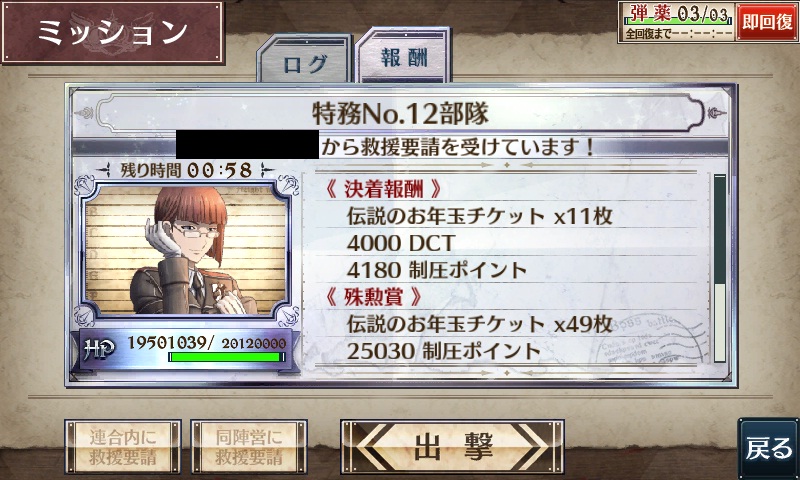Viewport: 800px width, 480px height.
Task: Tap the 即回復 instant recovery button
Action: [767, 21]
